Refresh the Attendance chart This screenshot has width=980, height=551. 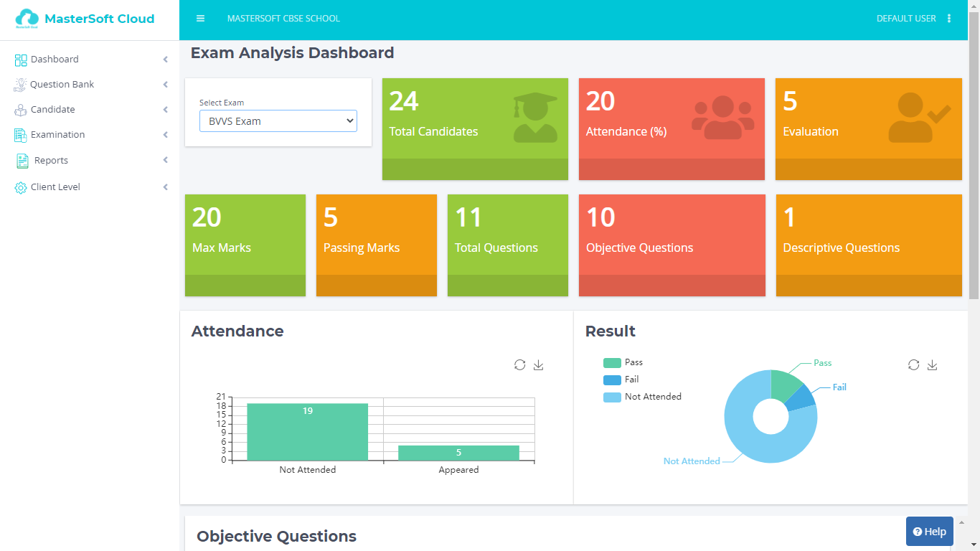[x=520, y=365]
